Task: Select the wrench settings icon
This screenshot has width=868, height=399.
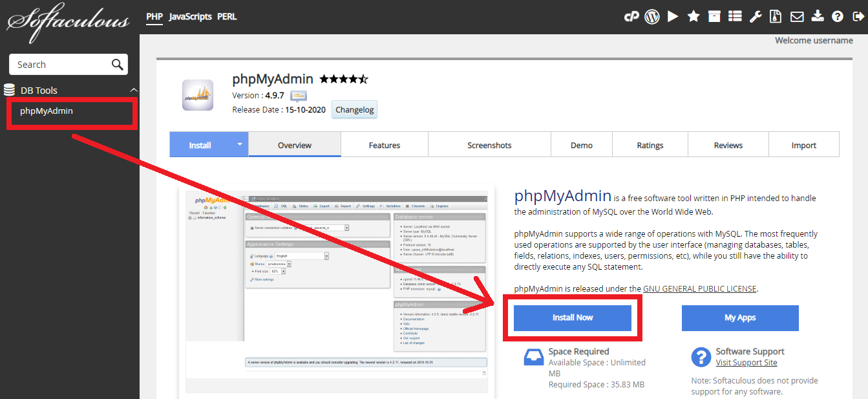Action: (756, 16)
